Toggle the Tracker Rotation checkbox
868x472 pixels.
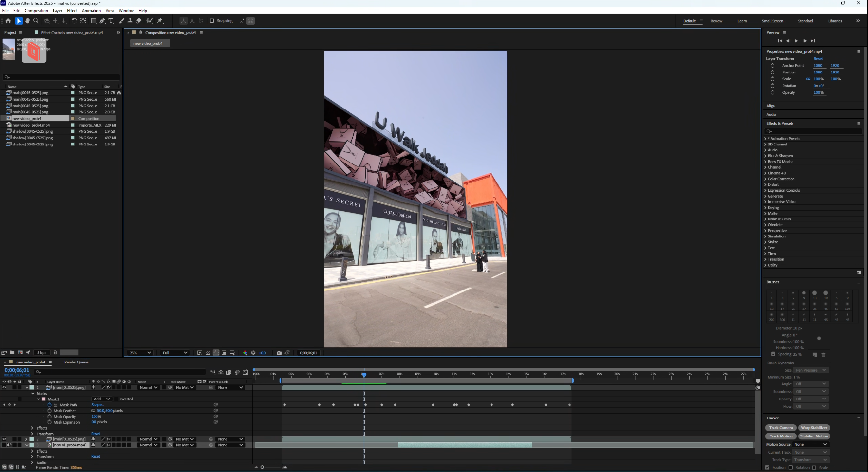[791, 467]
